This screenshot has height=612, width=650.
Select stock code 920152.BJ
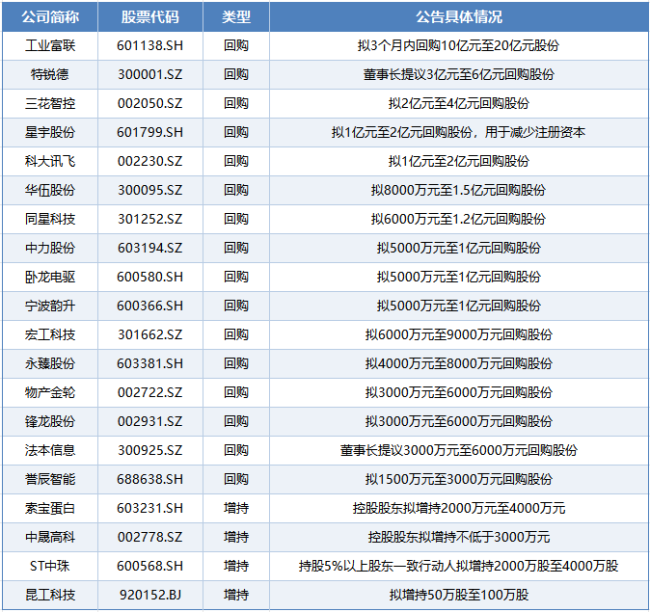tap(150, 595)
